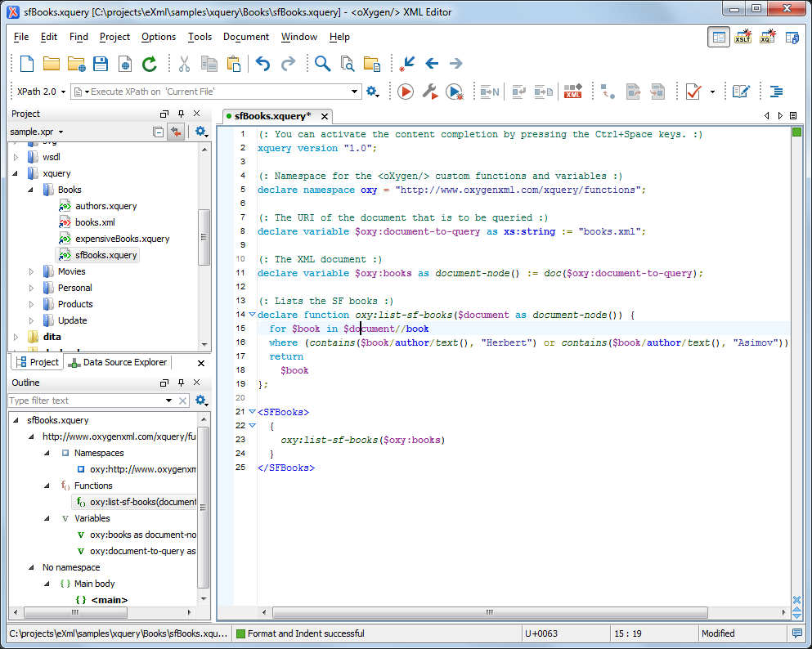
Task: Select books.xml in project tree
Action: coord(95,222)
